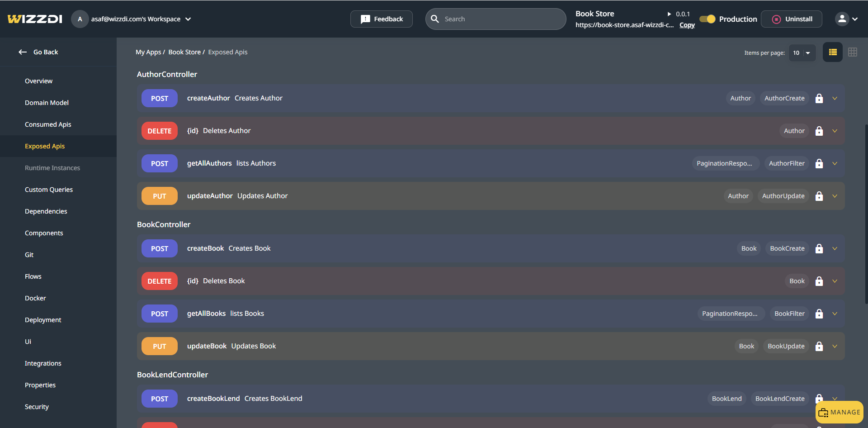Open the workspace selector dropdown

click(188, 19)
